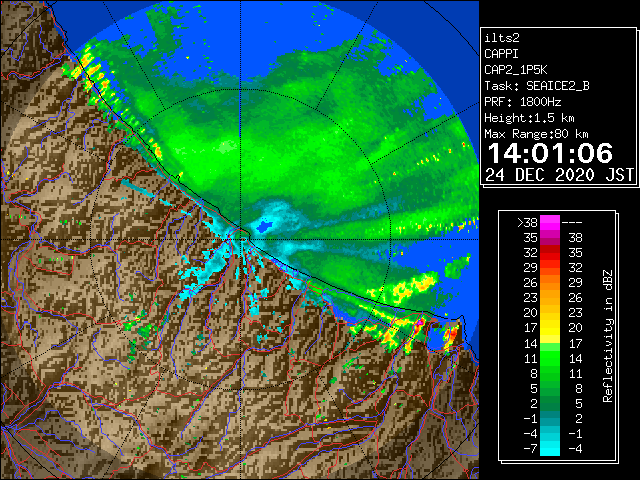Pick the cyan swatch next to '-7'

(550, 448)
